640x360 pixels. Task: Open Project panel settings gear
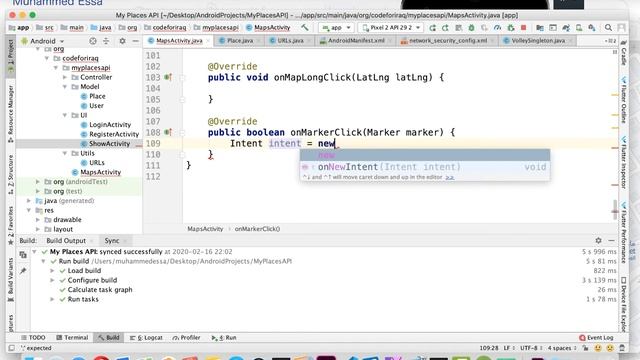tap(122, 41)
